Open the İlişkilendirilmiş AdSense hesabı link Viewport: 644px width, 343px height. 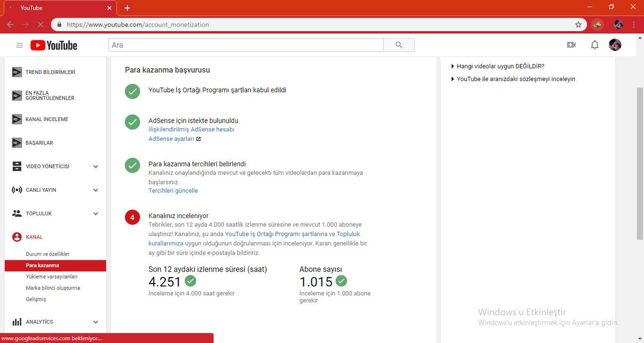click(x=192, y=129)
